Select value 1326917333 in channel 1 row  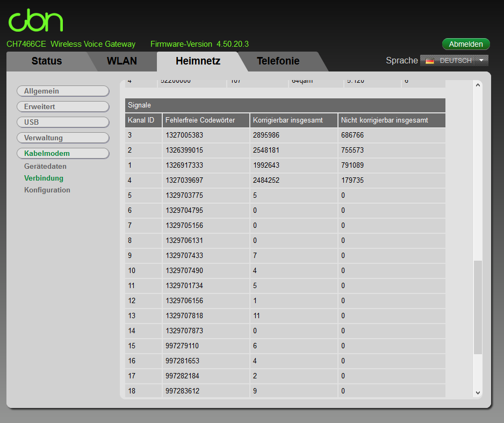click(x=184, y=165)
